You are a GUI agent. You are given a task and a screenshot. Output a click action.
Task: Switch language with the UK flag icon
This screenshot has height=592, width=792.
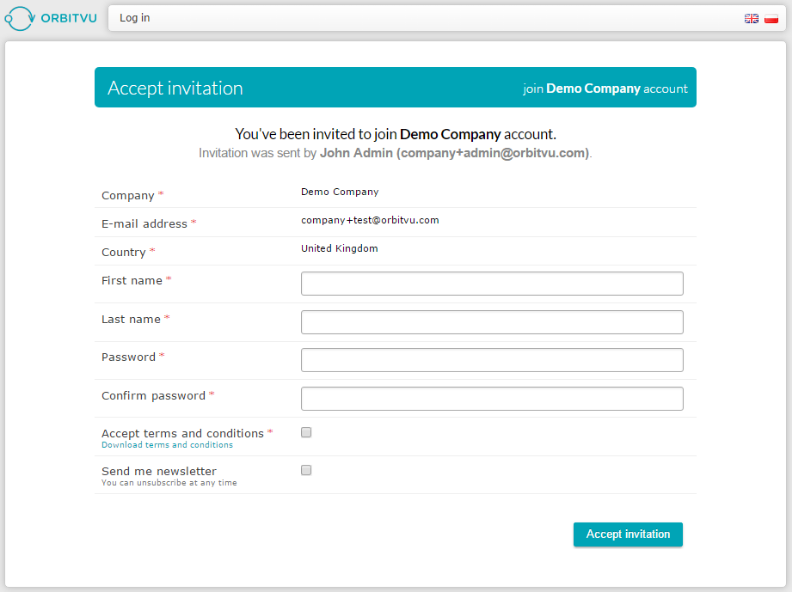click(752, 19)
